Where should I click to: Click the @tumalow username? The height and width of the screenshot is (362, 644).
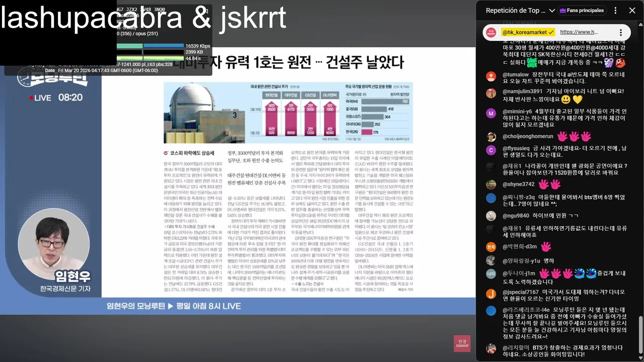(x=516, y=74)
